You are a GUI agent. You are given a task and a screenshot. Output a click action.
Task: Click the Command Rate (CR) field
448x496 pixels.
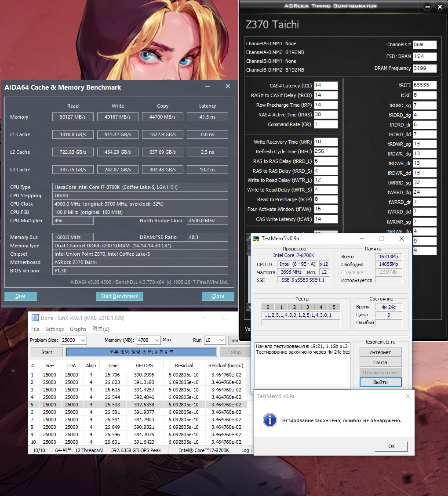point(326,124)
